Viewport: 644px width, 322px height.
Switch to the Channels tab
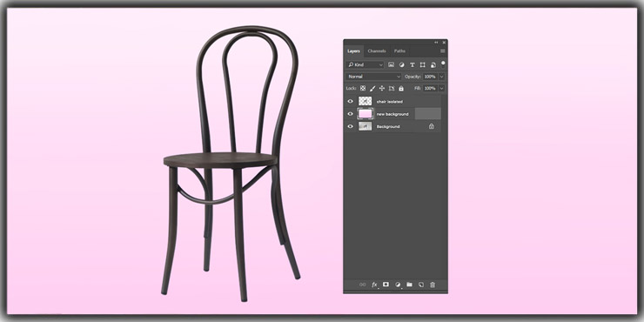coord(377,51)
